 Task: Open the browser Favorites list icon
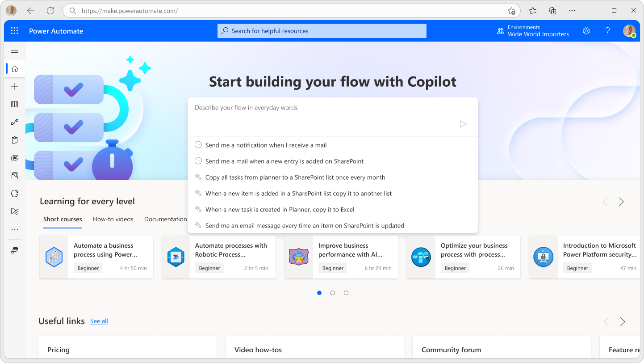pos(533,11)
